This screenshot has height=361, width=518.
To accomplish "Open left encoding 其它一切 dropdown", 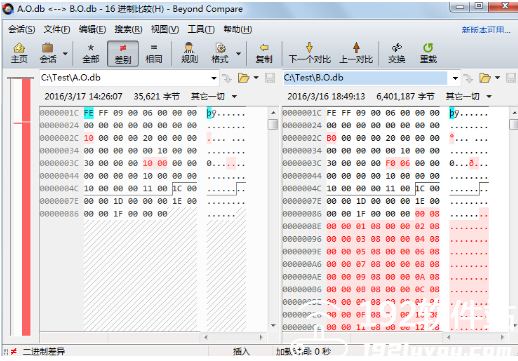I will coord(214,97).
